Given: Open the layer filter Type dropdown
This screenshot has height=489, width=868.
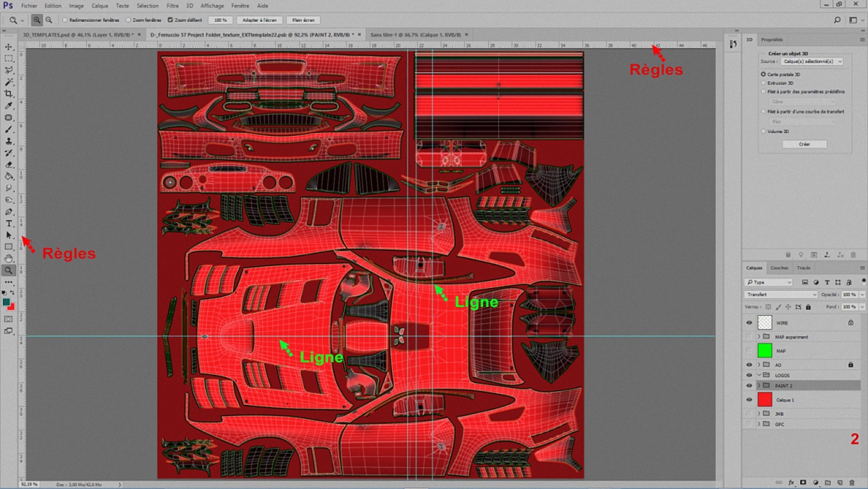Looking at the screenshot, I should tap(769, 282).
